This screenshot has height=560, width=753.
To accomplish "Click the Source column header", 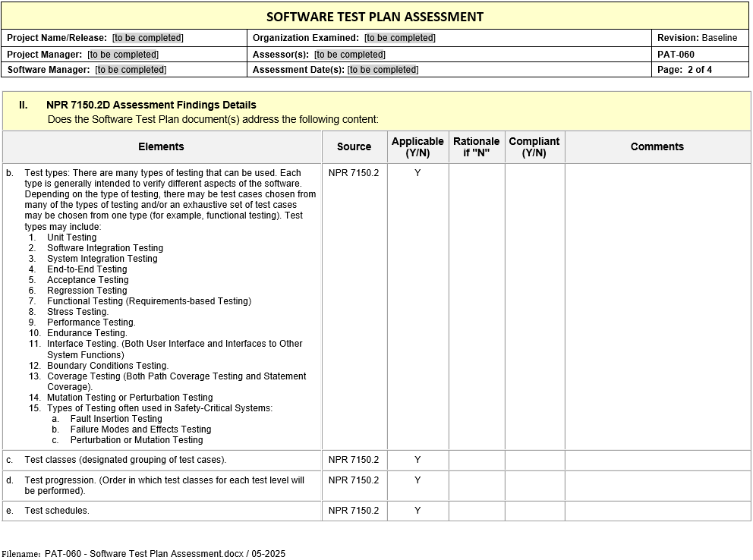I will [x=354, y=147].
